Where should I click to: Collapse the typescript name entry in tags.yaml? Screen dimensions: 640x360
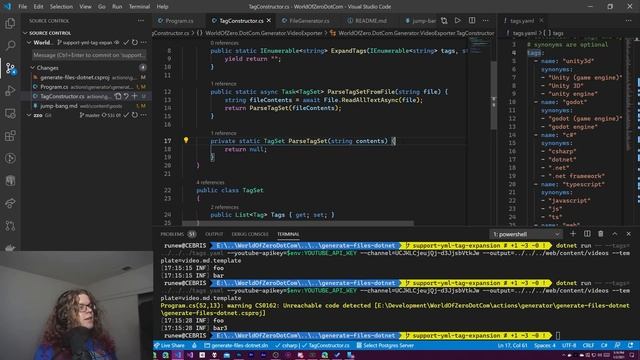536,184
